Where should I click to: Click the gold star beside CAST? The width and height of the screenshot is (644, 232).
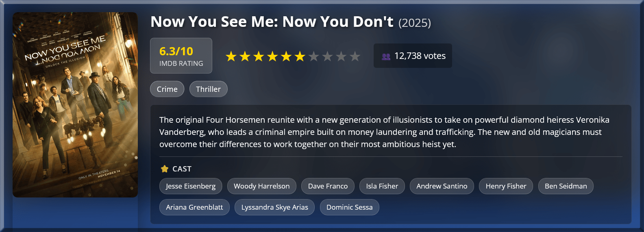(x=165, y=169)
